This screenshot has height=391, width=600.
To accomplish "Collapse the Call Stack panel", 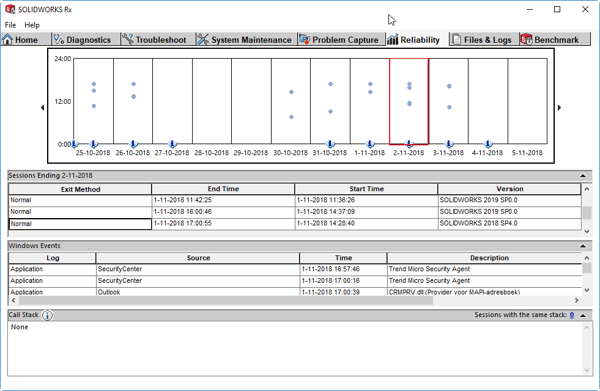I will 583,315.
